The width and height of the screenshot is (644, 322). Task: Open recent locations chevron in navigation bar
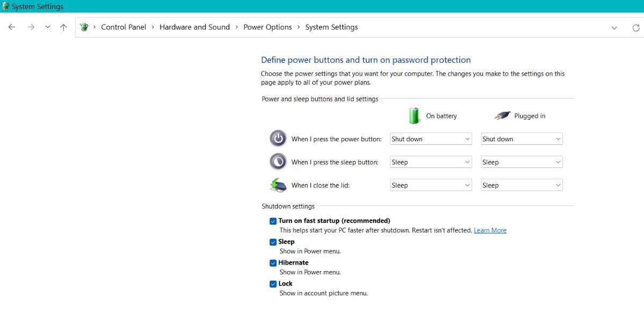(x=48, y=27)
